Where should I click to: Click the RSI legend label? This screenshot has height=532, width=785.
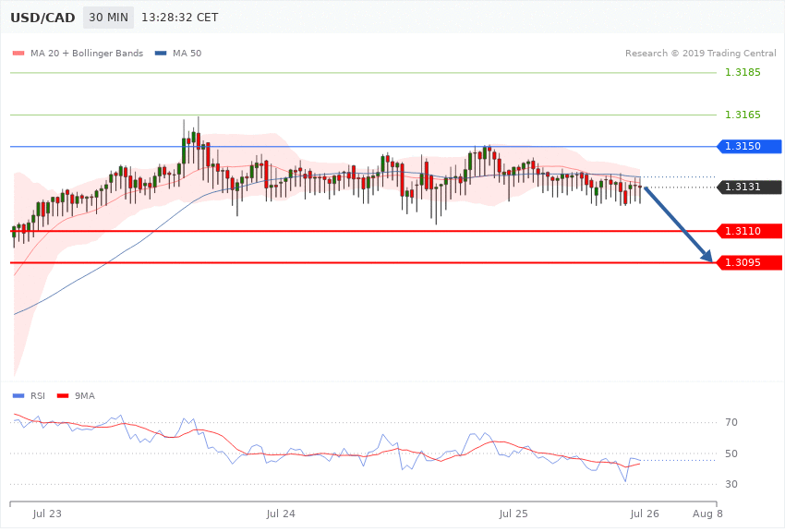[38, 396]
